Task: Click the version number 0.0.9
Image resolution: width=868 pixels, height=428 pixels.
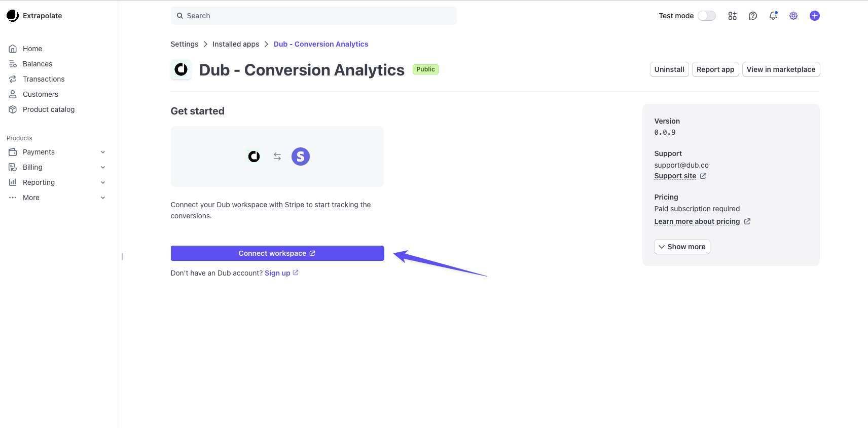Action: click(665, 132)
